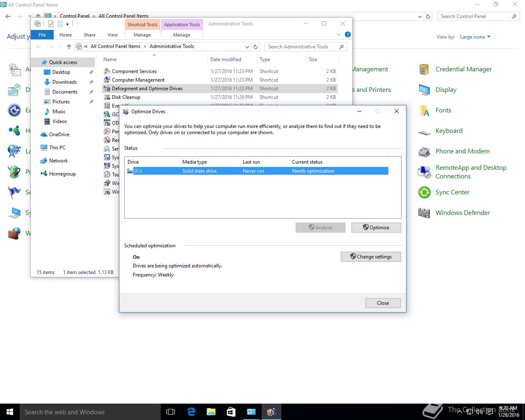Open Sync Center icon

424,192
